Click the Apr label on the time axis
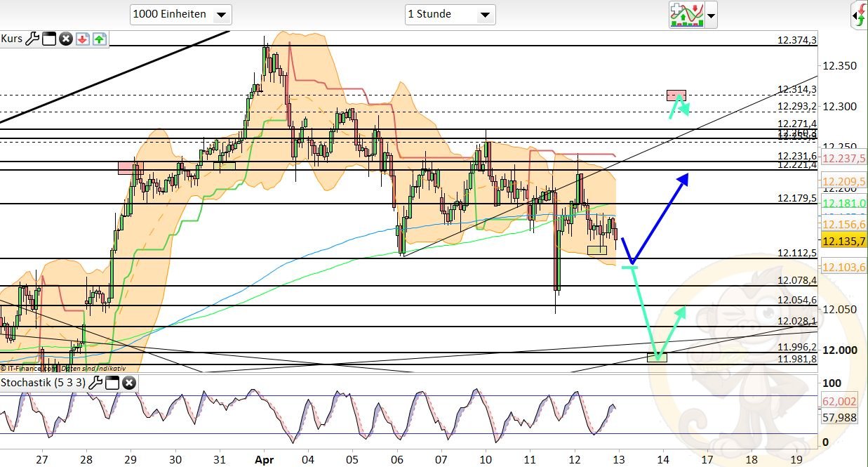The width and height of the screenshot is (868, 467). (x=265, y=459)
